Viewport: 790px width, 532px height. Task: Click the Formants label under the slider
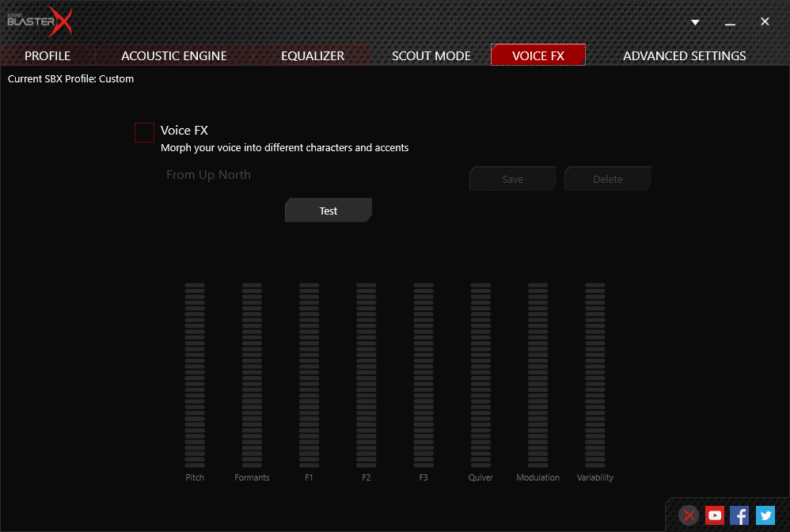(x=252, y=477)
